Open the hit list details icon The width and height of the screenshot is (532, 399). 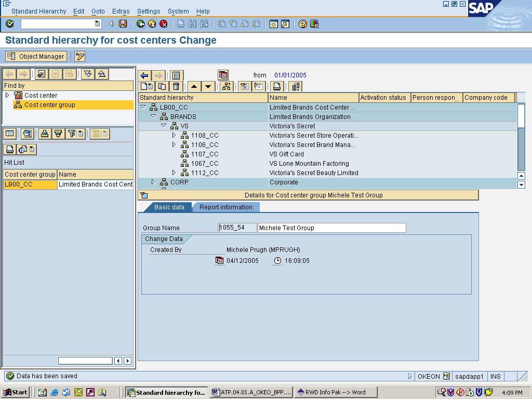point(10,134)
